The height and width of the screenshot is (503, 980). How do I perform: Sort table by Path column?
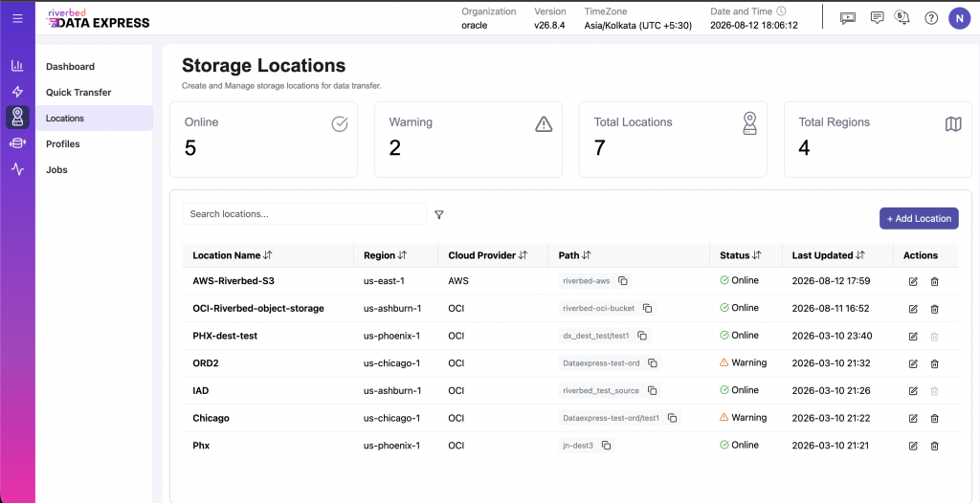pos(587,255)
